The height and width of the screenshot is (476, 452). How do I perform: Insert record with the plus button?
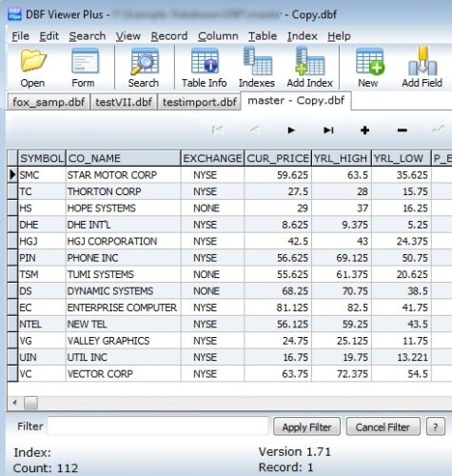tap(365, 130)
